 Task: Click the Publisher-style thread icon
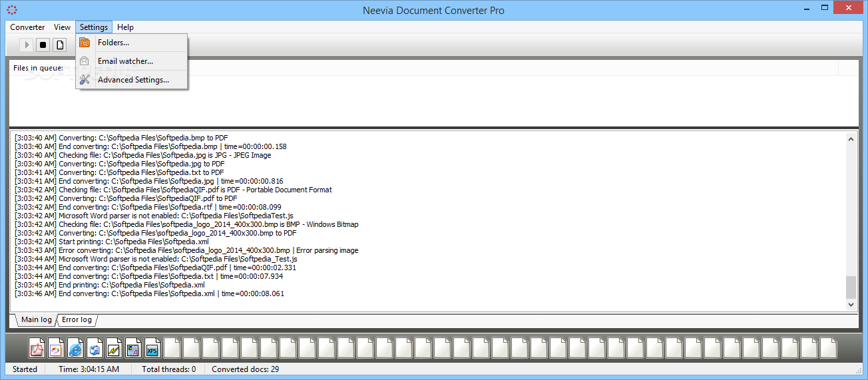133,348
